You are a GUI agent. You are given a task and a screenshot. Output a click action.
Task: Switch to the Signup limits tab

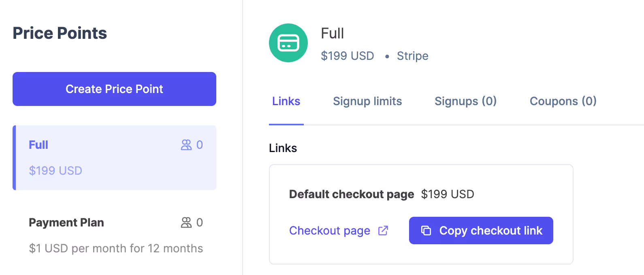click(367, 101)
